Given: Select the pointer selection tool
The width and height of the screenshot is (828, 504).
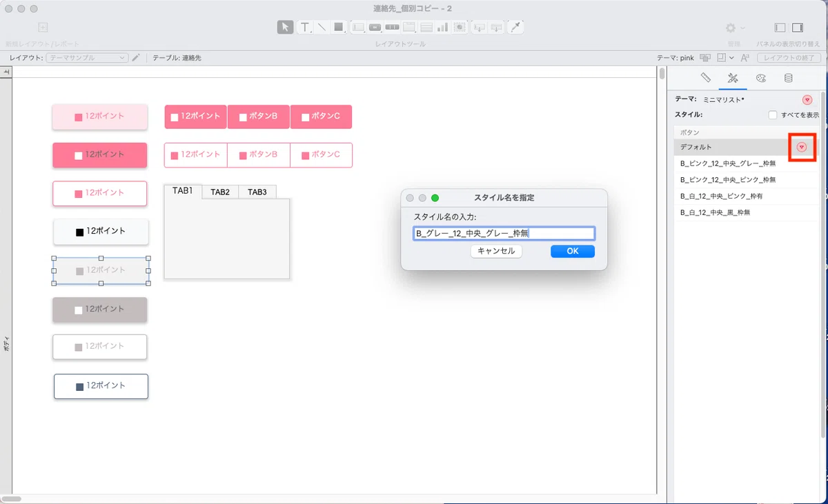Looking at the screenshot, I should [285, 28].
